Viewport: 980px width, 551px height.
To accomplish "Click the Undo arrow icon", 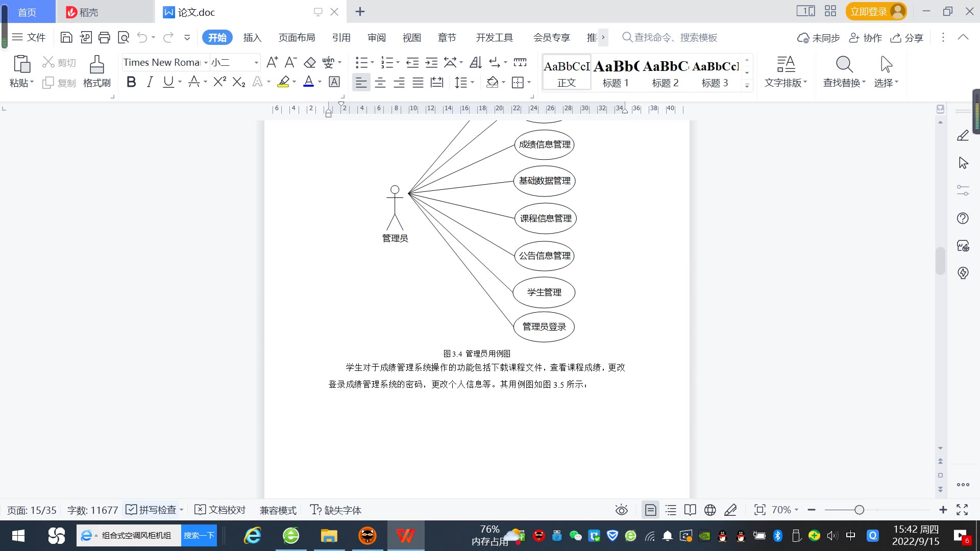I will click(142, 37).
